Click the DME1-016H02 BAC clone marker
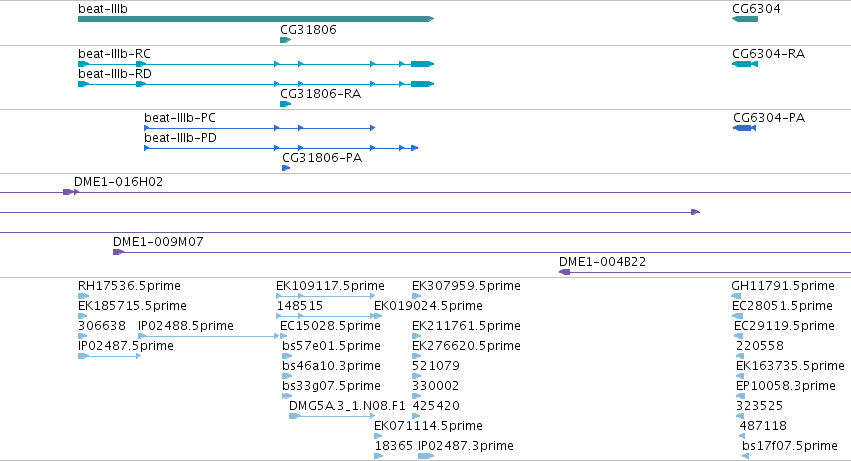 tap(71, 192)
